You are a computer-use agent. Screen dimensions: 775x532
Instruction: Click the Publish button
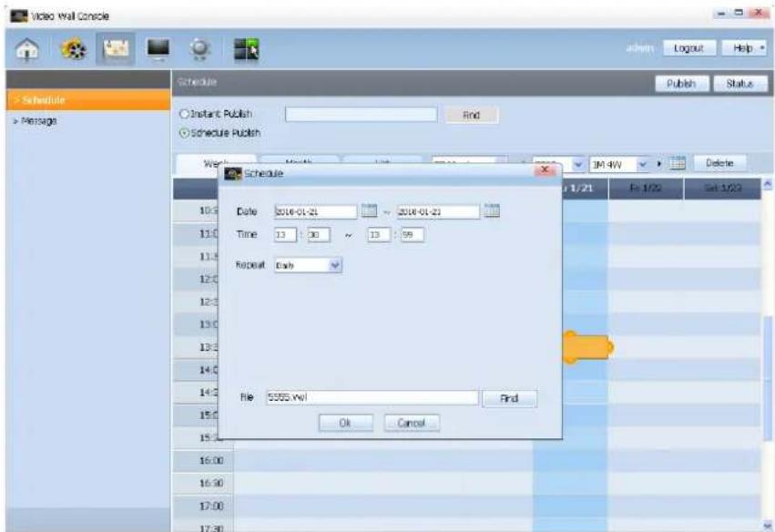681,84
